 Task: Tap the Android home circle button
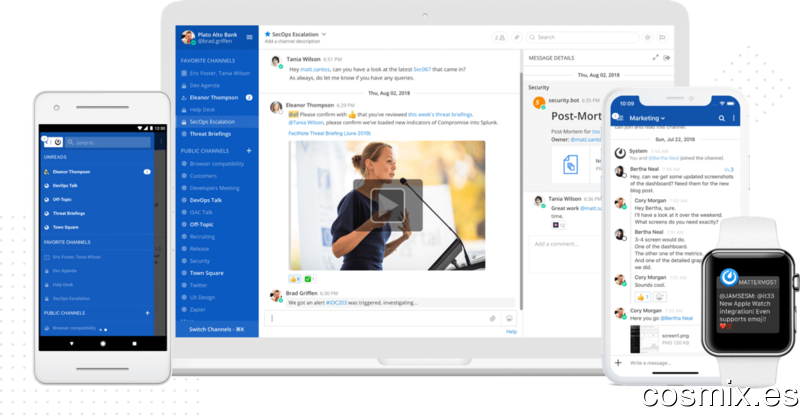point(103,344)
